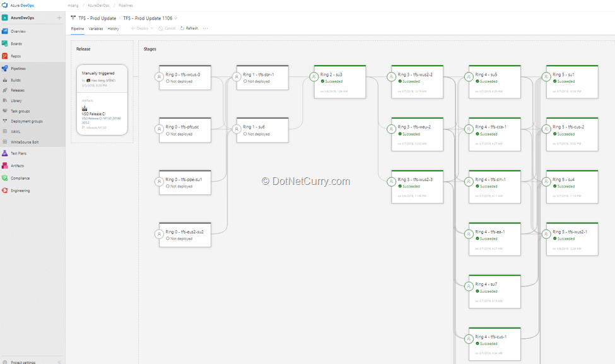Screen dimensions: 615x364
Task: Click pre-deployment icon of Ring 0 - tfs-pfcusc
Action: [159, 129]
